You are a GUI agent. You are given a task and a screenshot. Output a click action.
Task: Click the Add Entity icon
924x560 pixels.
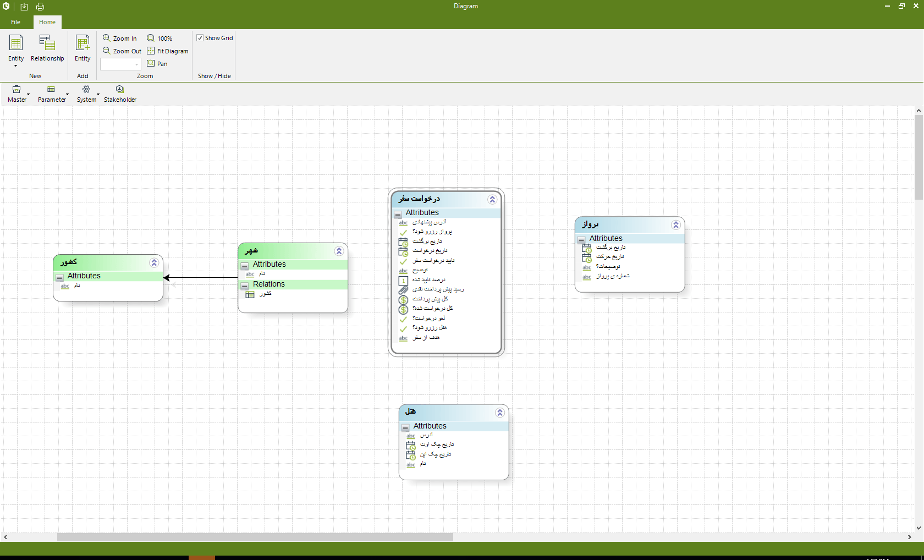[82, 42]
